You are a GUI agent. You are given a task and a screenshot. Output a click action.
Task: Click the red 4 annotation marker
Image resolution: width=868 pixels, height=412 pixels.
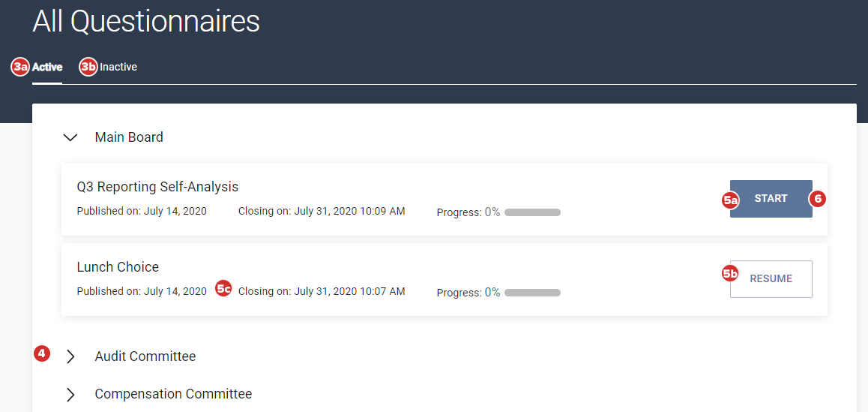click(x=42, y=353)
